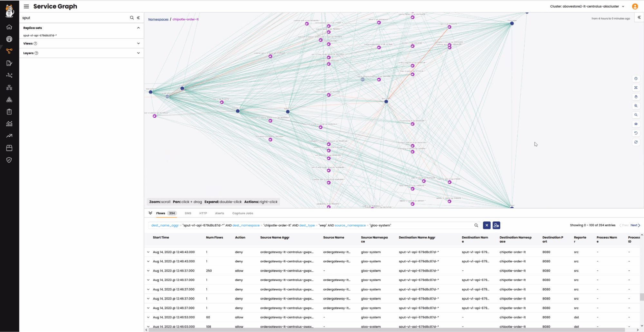Expand the flow row with 60 flows
The height and width of the screenshot is (332, 644).
pyautogui.click(x=148, y=317)
